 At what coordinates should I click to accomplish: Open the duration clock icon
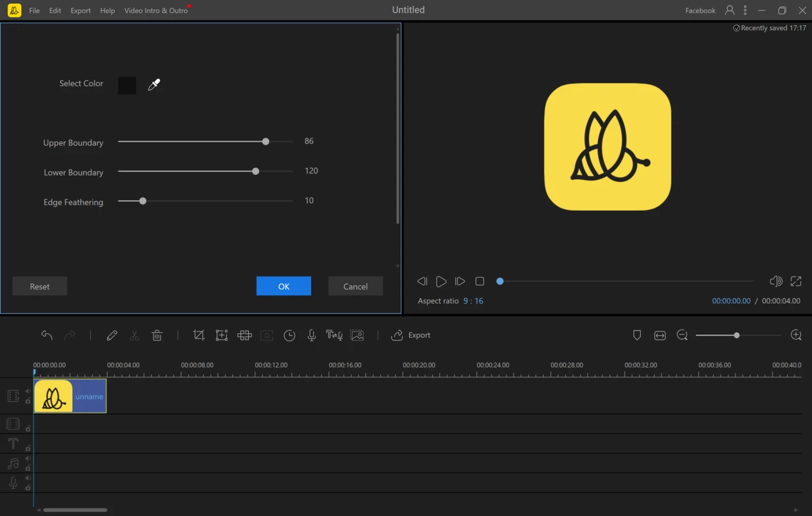click(289, 335)
